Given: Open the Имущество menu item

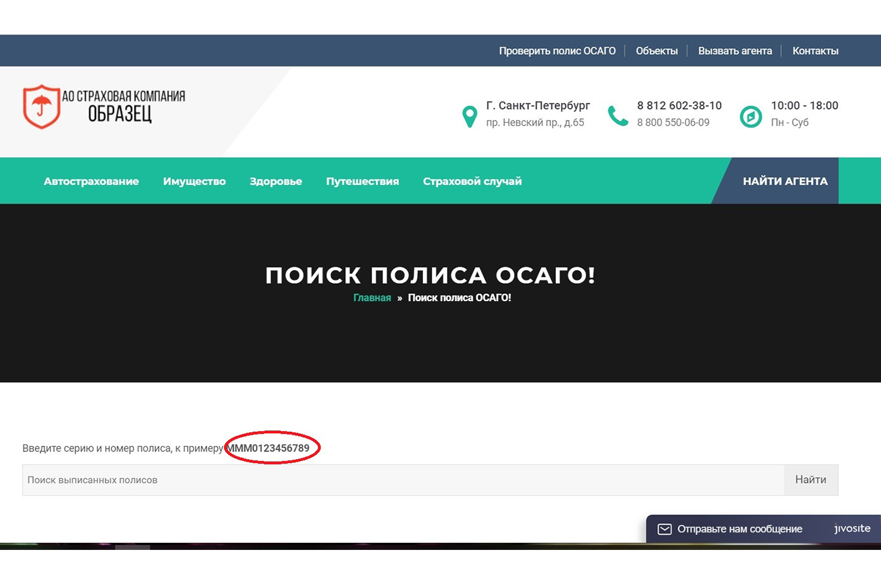Looking at the screenshot, I should (x=194, y=181).
